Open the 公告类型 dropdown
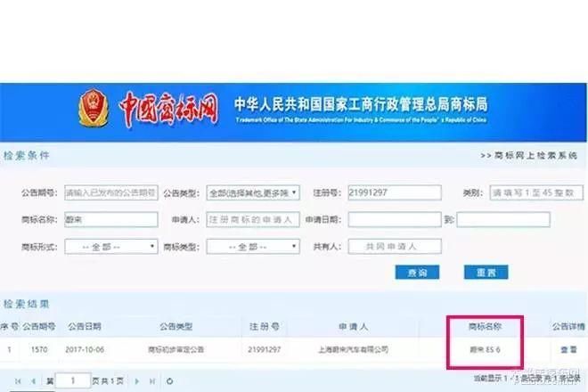This screenshot has height=392, width=588. (x=253, y=192)
